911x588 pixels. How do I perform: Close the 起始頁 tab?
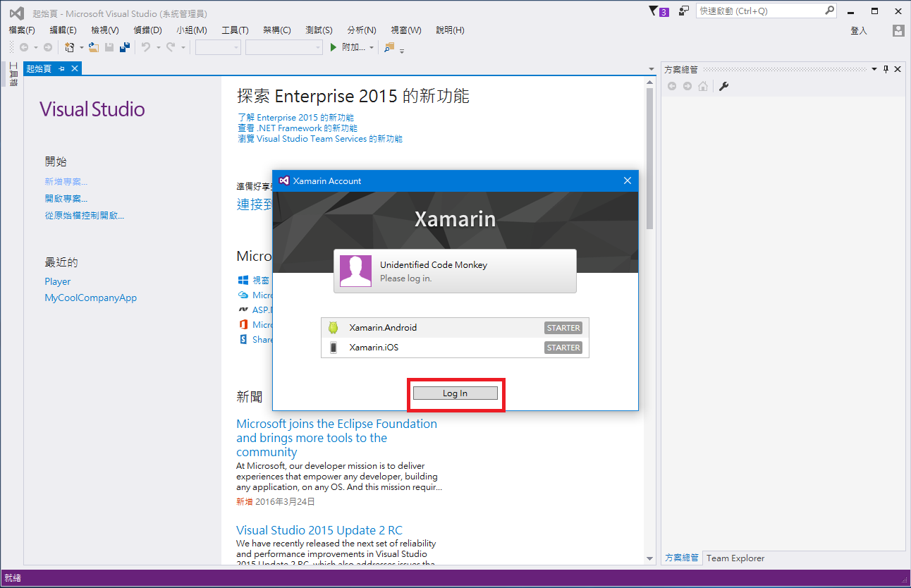74,68
